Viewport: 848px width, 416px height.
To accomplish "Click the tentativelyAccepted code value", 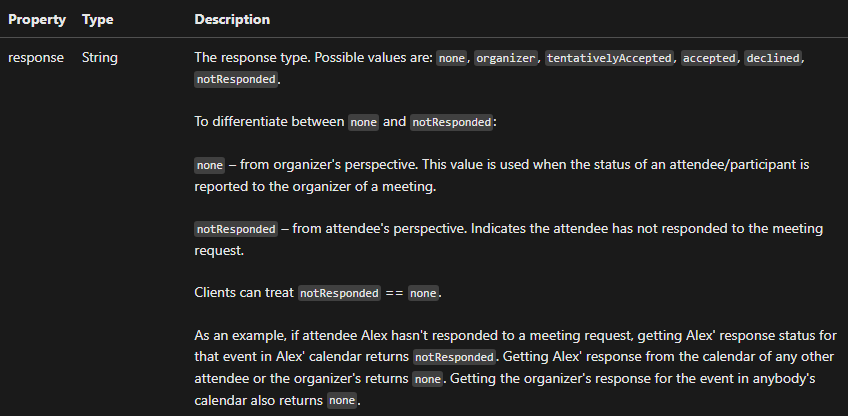I will click(x=609, y=58).
